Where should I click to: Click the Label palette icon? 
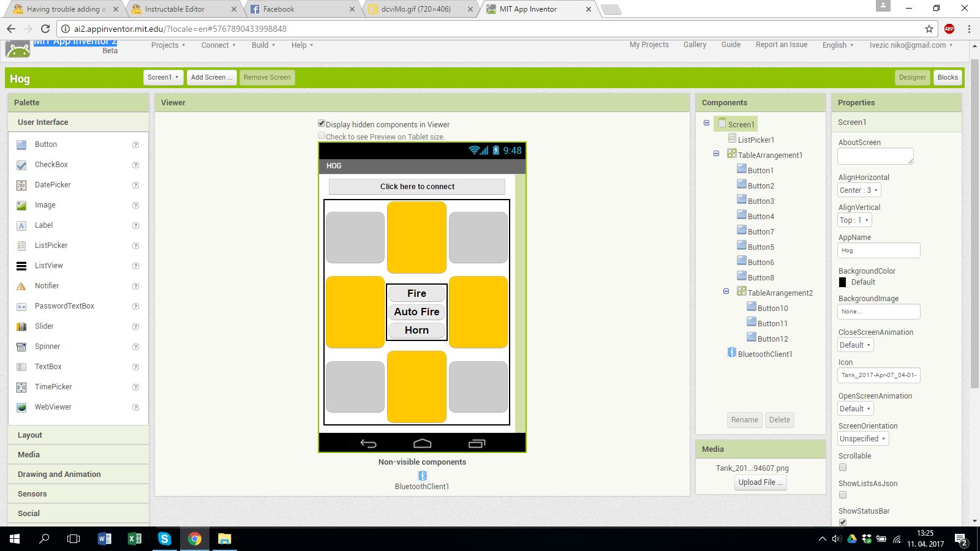pyautogui.click(x=21, y=226)
